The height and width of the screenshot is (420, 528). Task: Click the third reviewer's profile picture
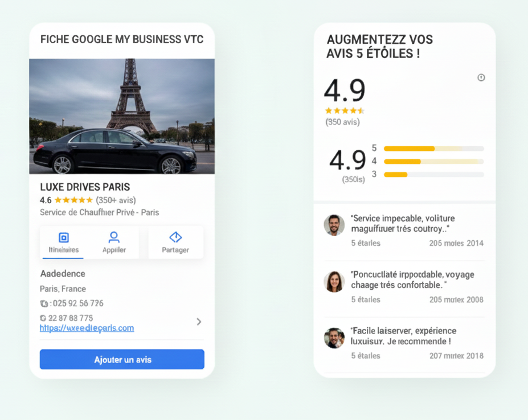coord(334,339)
